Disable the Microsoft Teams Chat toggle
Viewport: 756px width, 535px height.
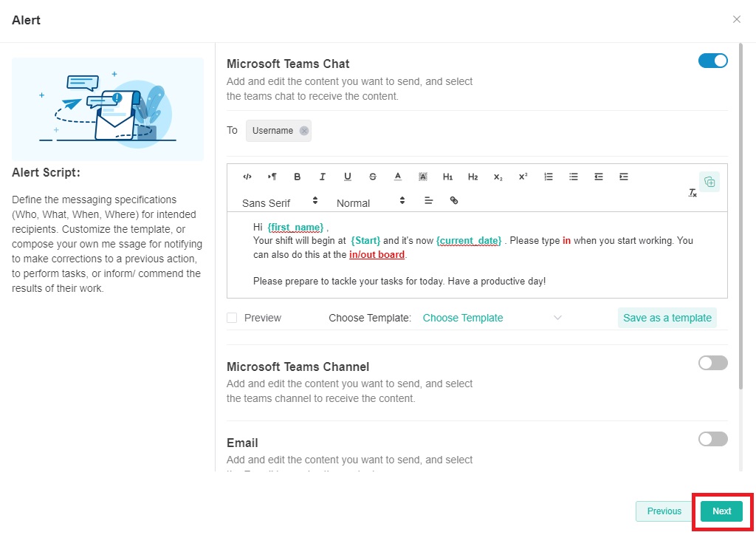(712, 61)
